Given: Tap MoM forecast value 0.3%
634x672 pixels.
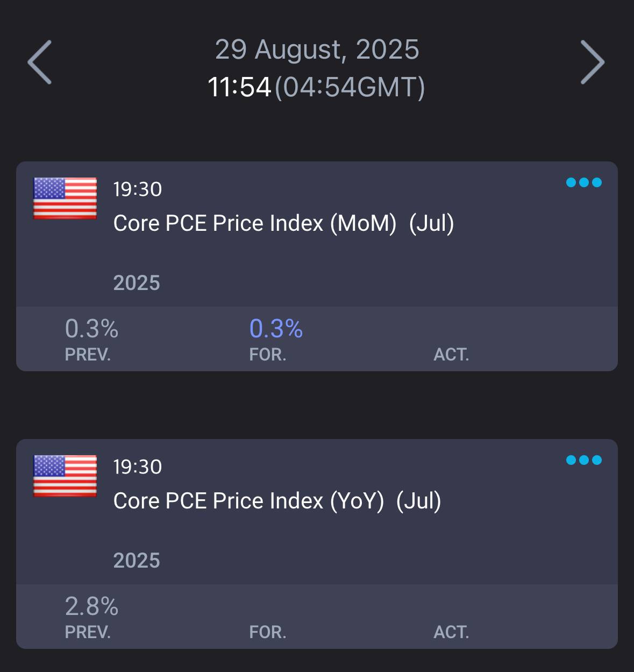Looking at the screenshot, I should point(276,329).
